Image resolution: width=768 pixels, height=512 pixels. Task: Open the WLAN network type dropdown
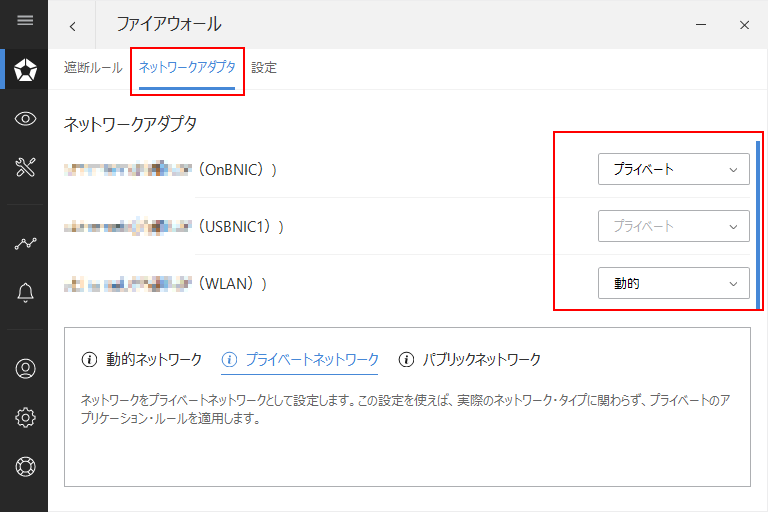[673, 283]
